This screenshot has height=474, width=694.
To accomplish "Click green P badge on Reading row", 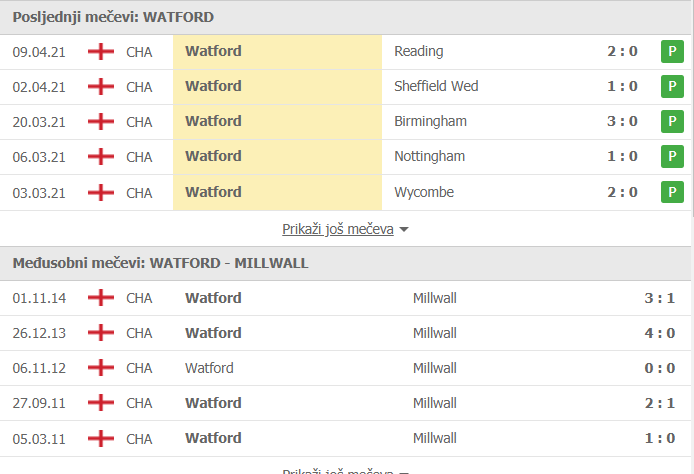I will tap(672, 52).
